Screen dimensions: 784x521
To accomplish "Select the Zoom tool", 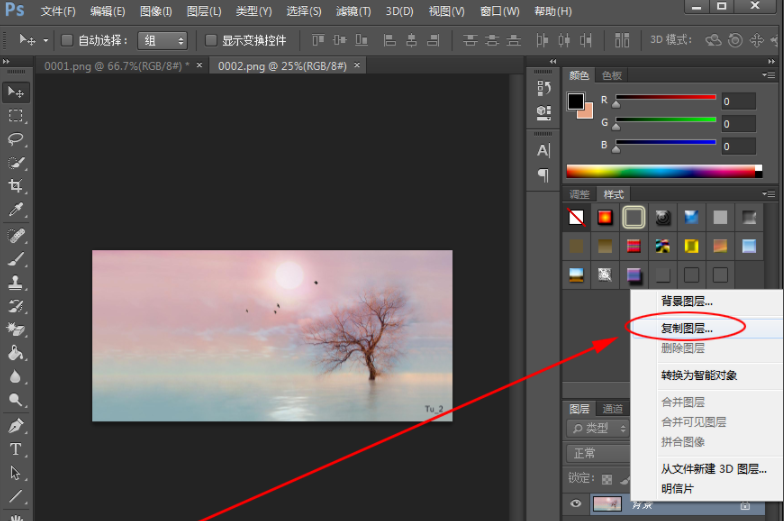I will tap(16, 400).
